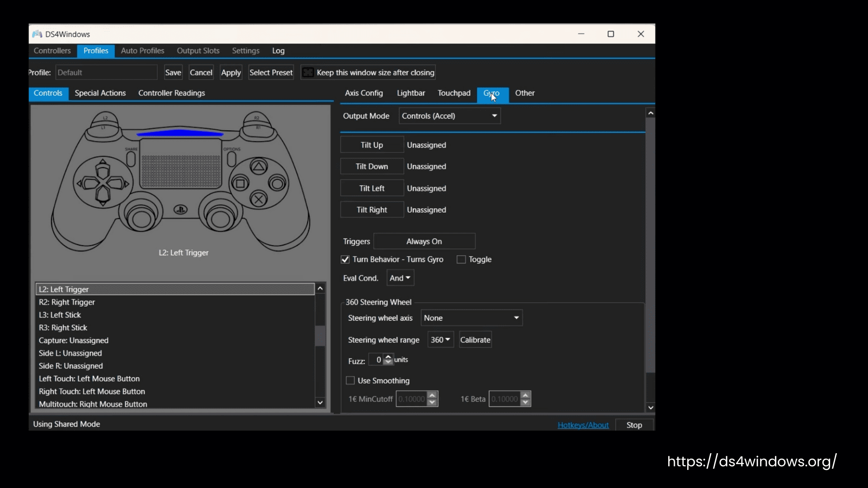Viewport: 868px width, 488px height.
Task: Uncheck Turn Behavior - Turns Gyro
Action: (x=345, y=259)
